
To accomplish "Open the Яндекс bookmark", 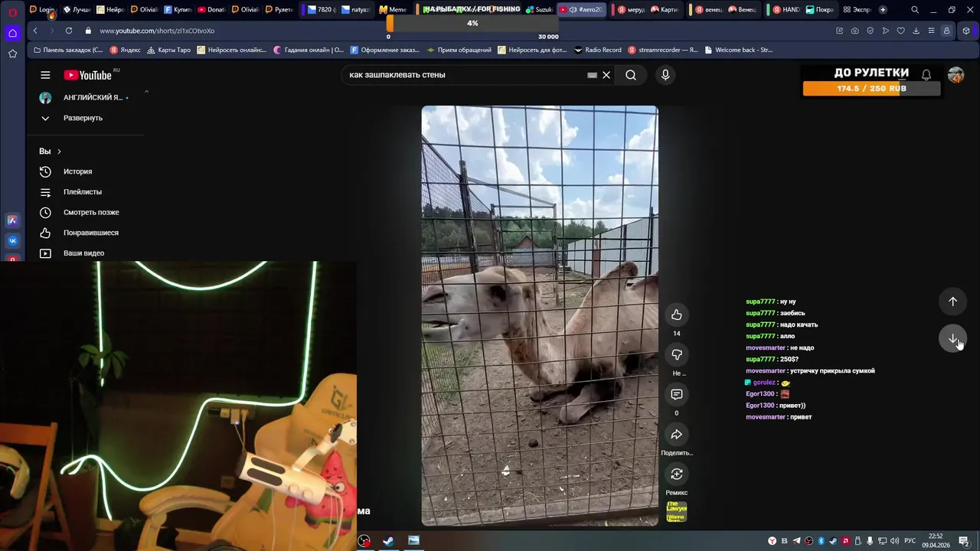I will [126, 50].
